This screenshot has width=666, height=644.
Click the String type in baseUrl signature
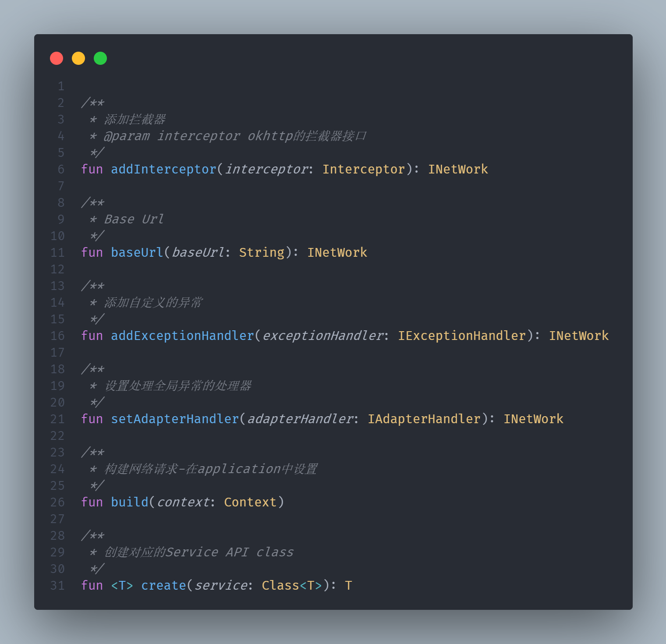coord(262,252)
